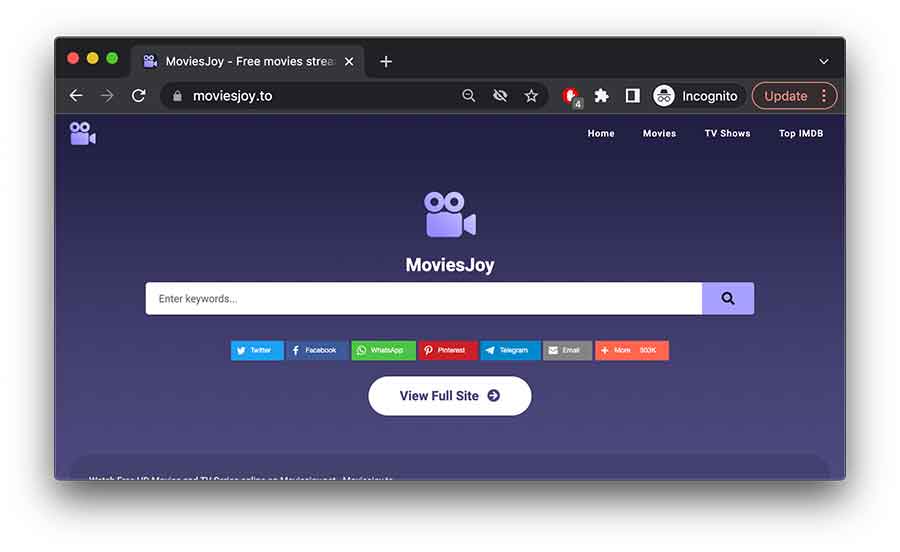This screenshot has width=900, height=552.
Task: Open the three-dot Chrome menu
Action: [824, 96]
